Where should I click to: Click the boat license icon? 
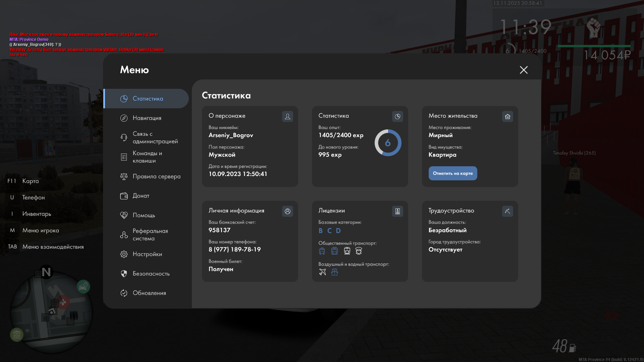(334, 272)
